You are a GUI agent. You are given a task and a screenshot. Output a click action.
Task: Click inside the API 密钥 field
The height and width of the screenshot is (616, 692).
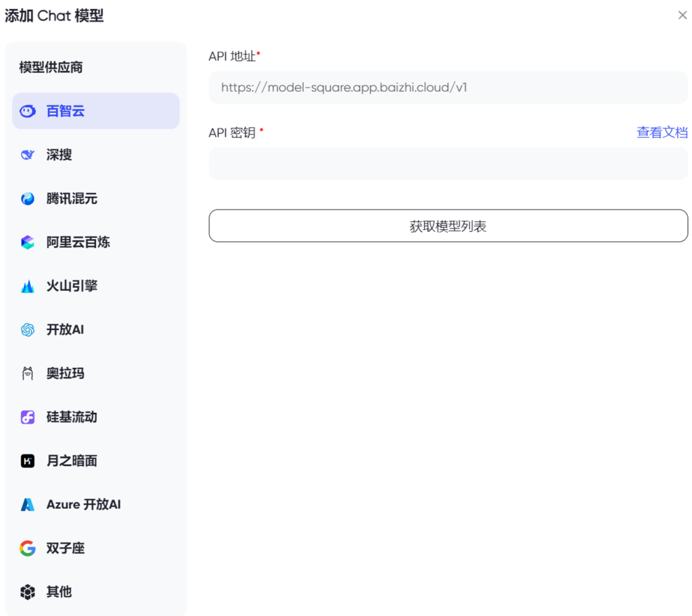point(448,163)
